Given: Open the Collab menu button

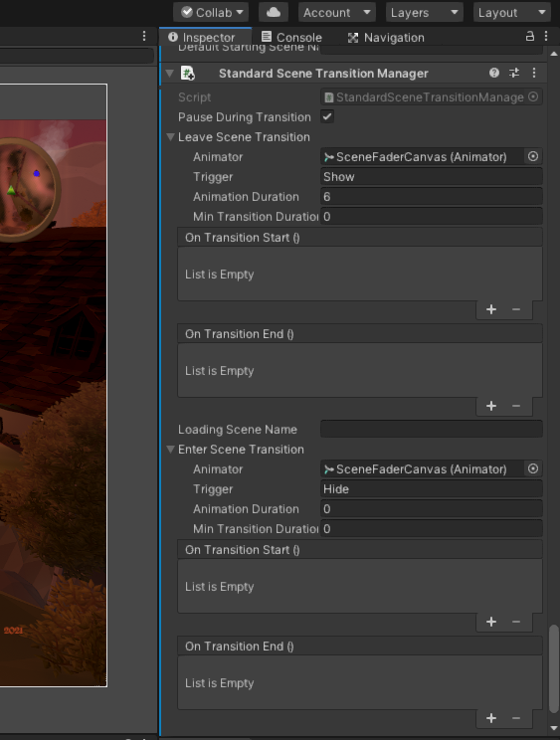Looking at the screenshot, I should point(211,12).
